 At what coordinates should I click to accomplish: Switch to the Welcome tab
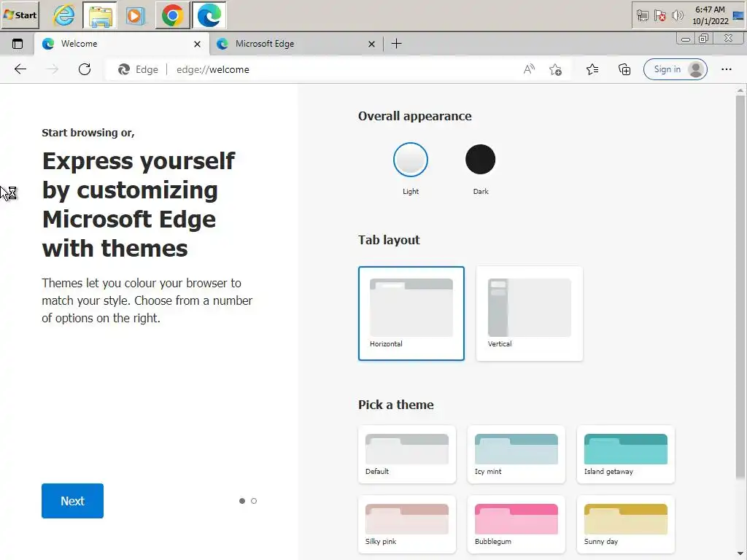122,44
